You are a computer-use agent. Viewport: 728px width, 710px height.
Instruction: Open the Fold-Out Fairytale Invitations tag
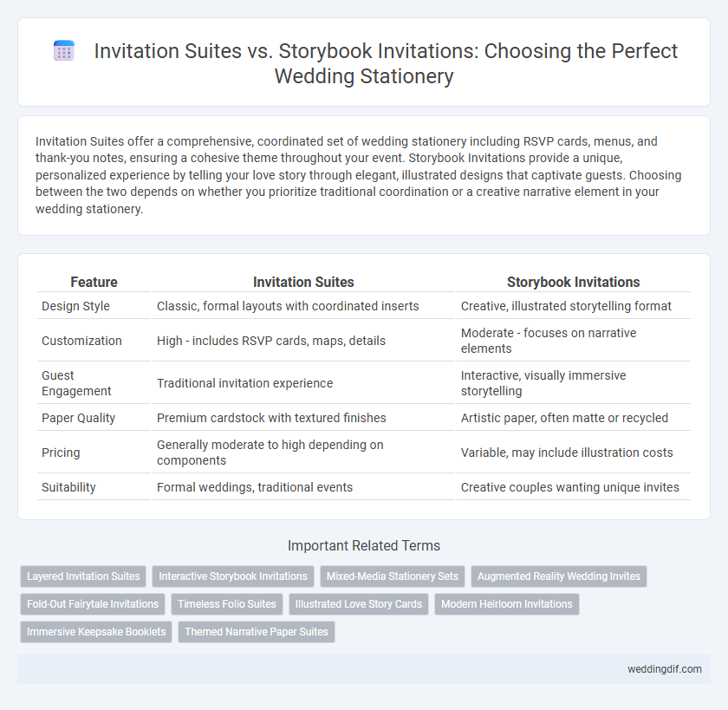click(x=93, y=604)
